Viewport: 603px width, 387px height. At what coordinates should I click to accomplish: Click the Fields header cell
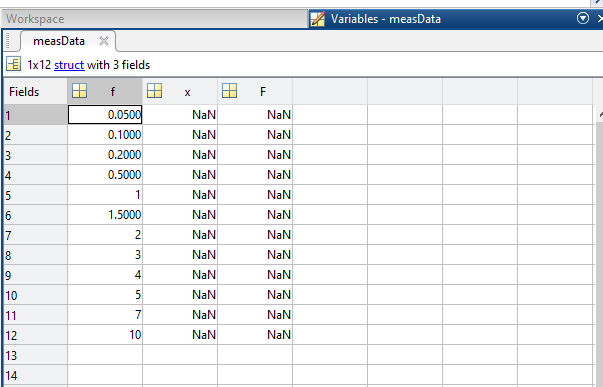35,92
